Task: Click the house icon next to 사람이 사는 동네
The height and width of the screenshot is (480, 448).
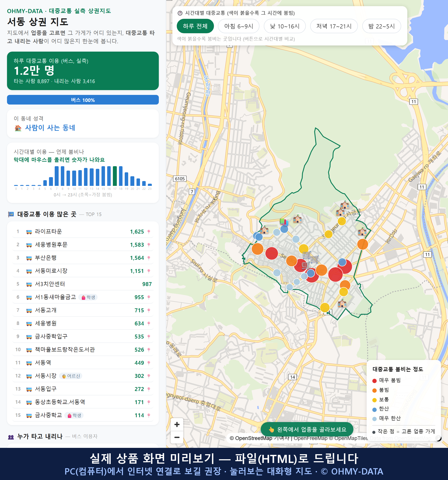Action: [18, 128]
